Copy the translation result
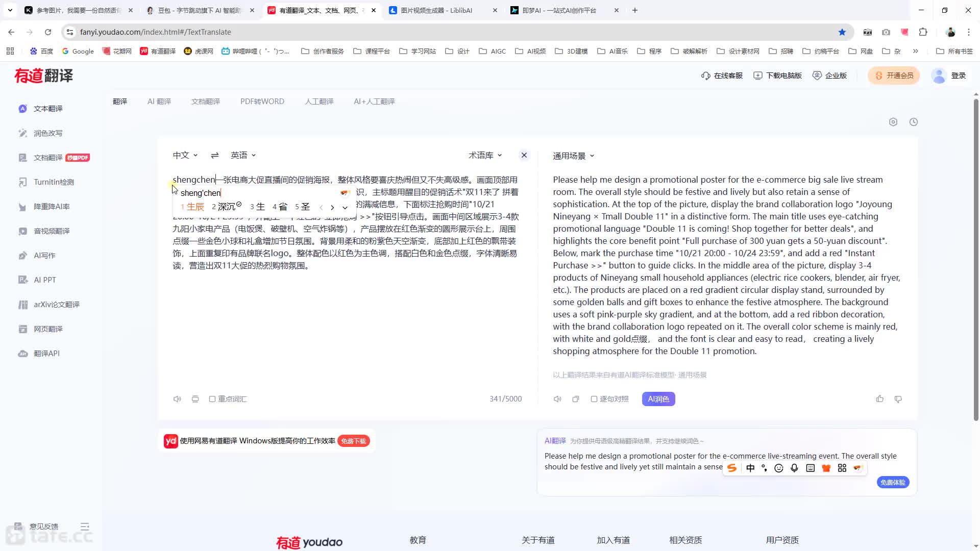The image size is (980, 551). tap(576, 399)
